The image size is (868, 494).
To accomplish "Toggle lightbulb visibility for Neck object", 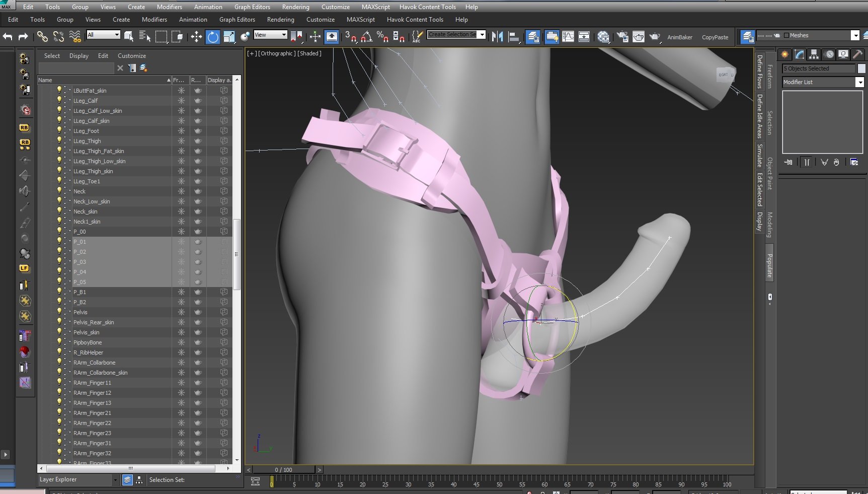I will tap(59, 191).
